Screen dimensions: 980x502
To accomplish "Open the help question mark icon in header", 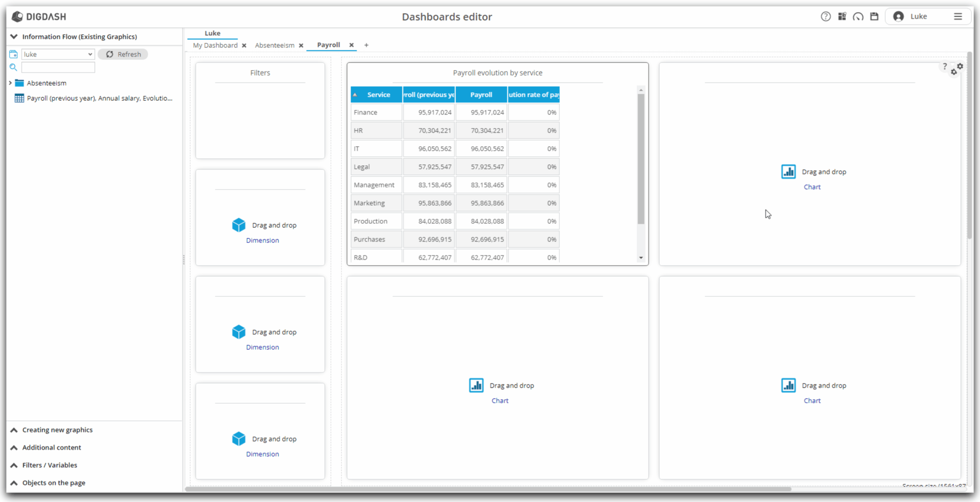I will click(x=825, y=17).
